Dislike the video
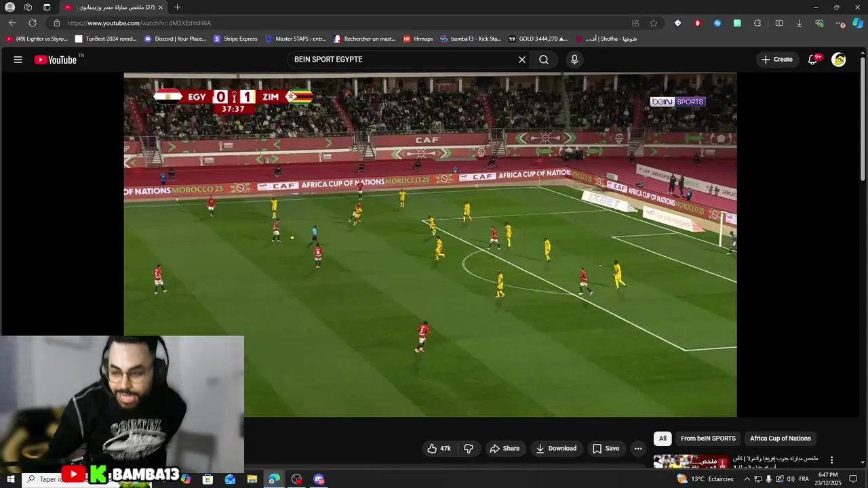Image resolution: width=868 pixels, height=488 pixels. pos(468,449)
